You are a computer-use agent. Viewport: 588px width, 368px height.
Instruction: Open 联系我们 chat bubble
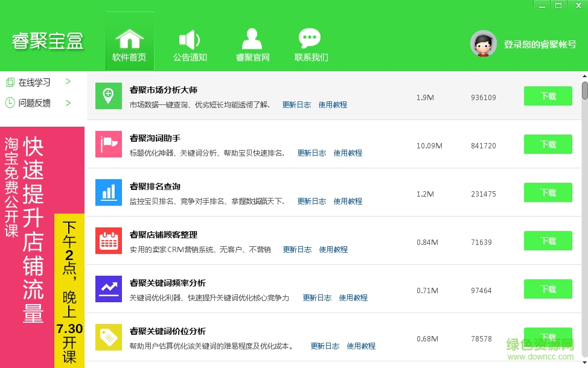(311, 45)
